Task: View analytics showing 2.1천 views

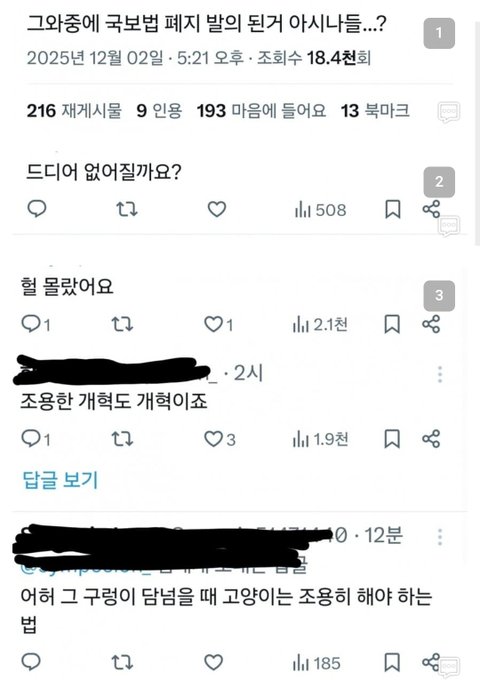Action: click(x=320, y=325)
